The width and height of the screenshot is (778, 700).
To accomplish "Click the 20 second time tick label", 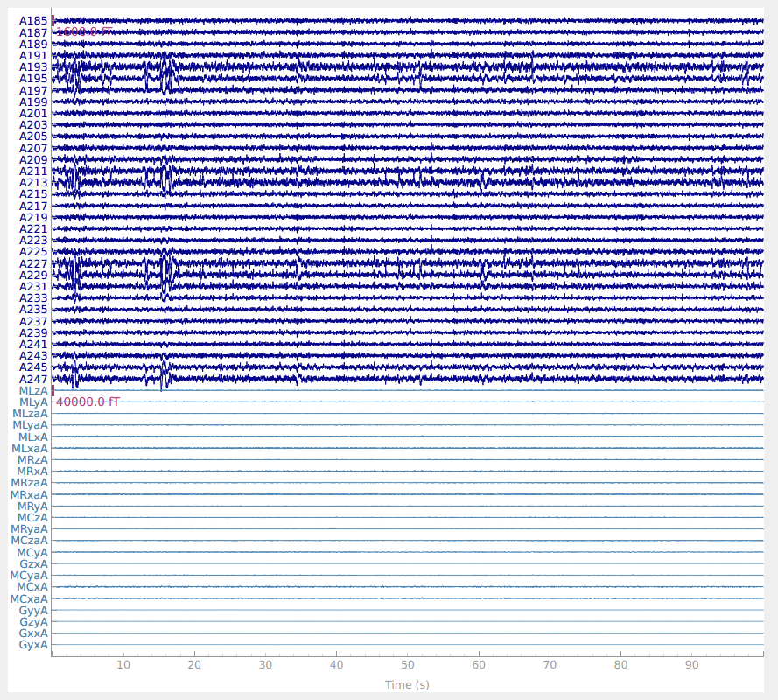I will click(x=194, y=664).
